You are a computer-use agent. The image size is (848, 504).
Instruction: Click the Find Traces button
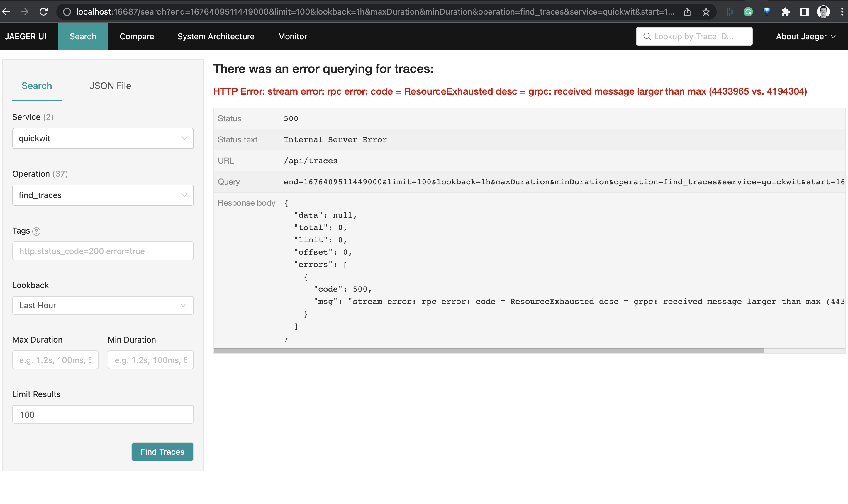pyautogui.click(x=162, y=452)
